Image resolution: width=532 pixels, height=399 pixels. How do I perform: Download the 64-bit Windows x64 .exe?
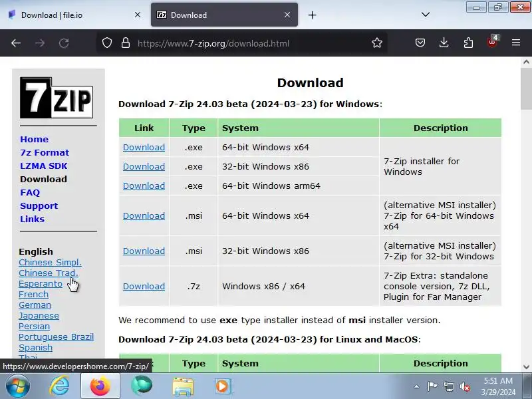(144, 147)
